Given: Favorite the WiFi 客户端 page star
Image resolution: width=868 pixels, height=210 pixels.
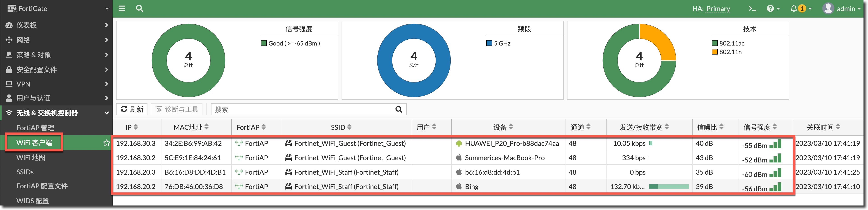Looking at the screenshot, I should pyautogui.click(x=106, y=143).
